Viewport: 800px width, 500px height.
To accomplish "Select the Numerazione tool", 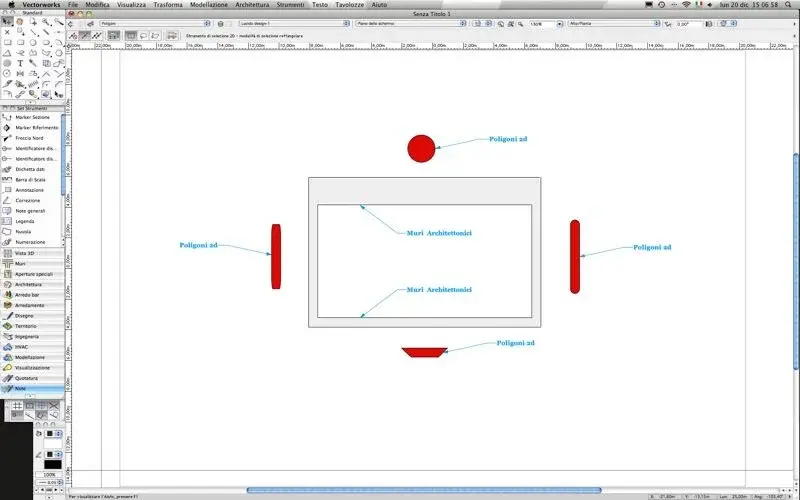I will point(32,242).
